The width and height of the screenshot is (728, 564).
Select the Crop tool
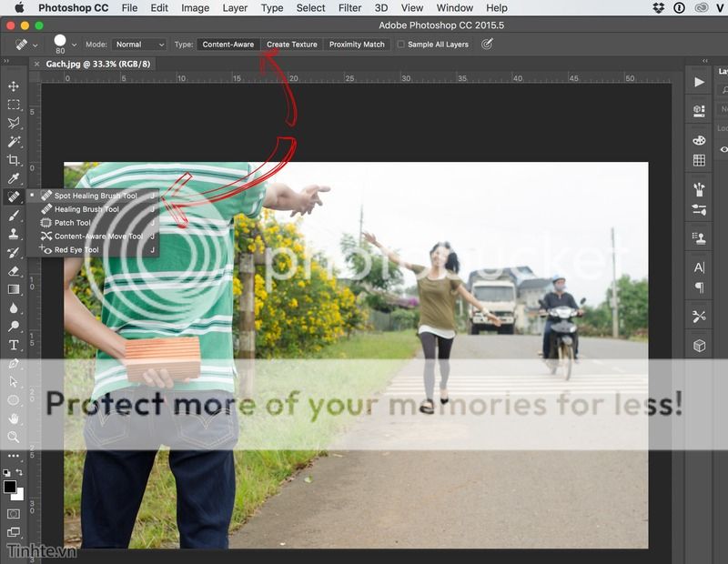click(x=14, y=159)
